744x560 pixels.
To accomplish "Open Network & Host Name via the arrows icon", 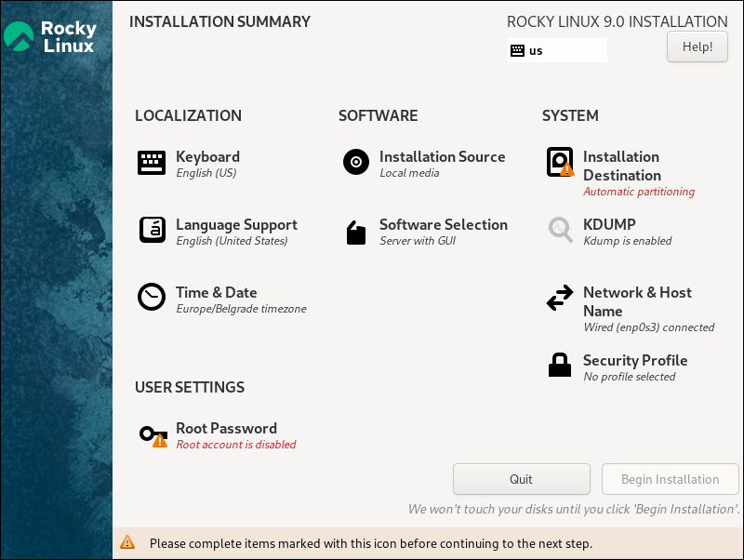I will [560, 298].
